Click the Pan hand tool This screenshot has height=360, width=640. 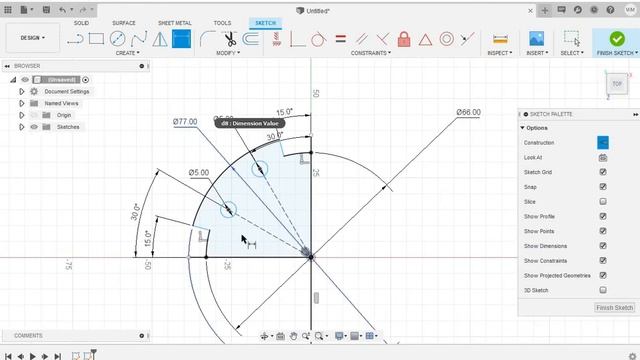293,336
